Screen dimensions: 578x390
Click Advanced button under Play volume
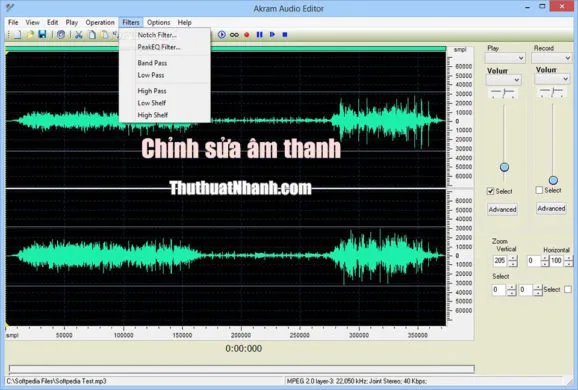coord(502,209)
